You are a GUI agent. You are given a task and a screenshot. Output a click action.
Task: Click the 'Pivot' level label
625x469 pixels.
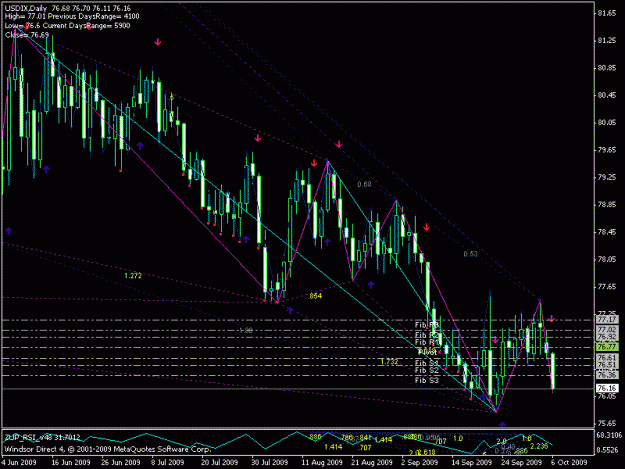coord(427,352)
